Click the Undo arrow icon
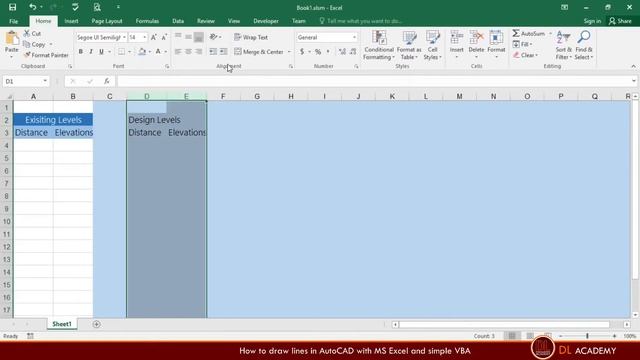Viewport: 640px width, 360px height. (x=33, y=7)
